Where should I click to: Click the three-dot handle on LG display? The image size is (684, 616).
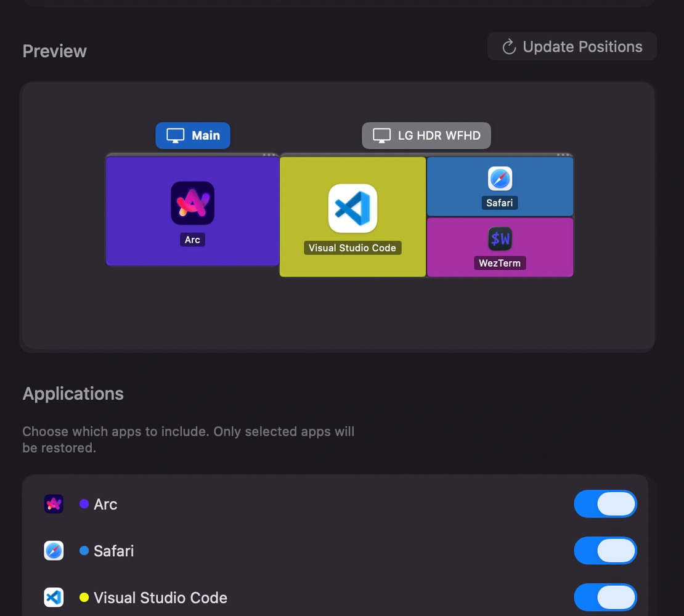[x=563, y=155]
